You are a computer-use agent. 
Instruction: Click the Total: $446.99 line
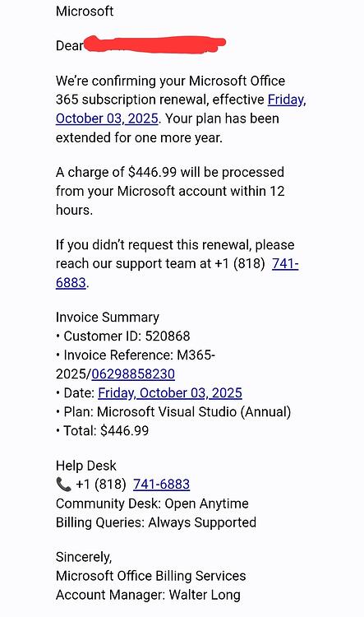(x=102, y=430)
